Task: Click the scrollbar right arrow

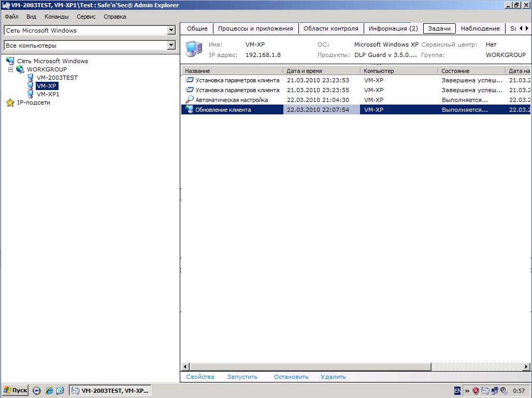Action: coord(526,366)
